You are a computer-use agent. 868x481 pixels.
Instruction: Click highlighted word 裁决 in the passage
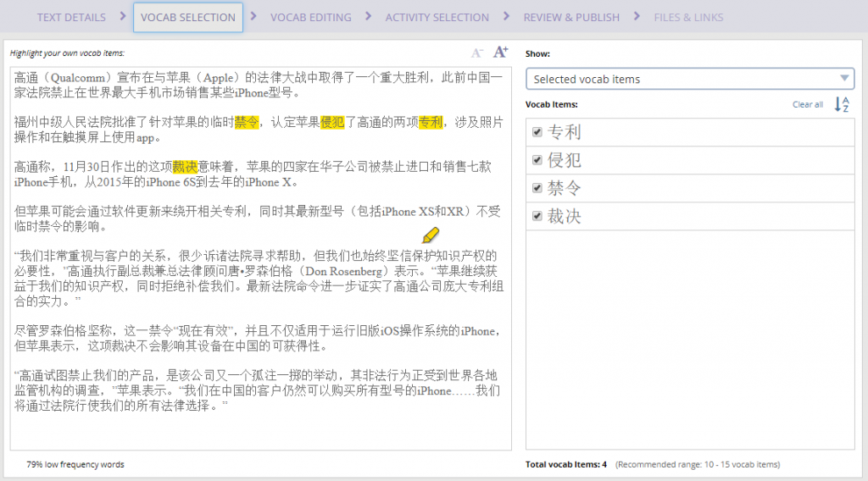tap(185, 167)
